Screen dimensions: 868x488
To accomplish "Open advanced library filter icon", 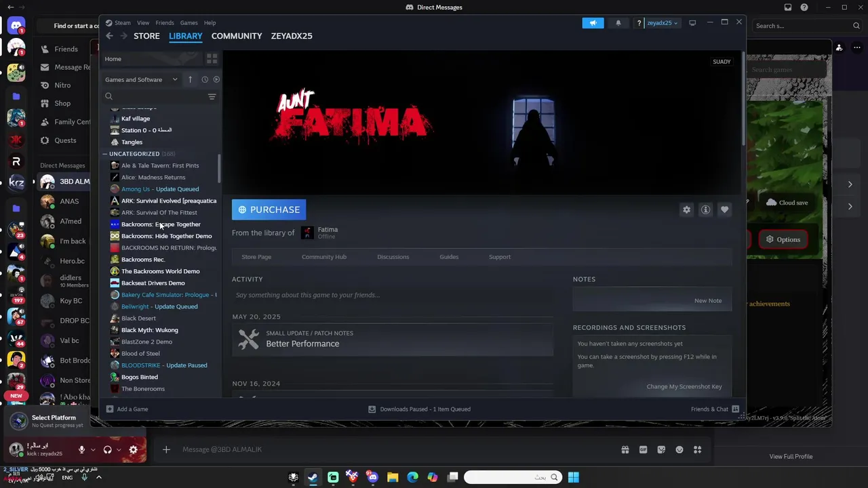I will pyautogui.click(x=212, y=97).
